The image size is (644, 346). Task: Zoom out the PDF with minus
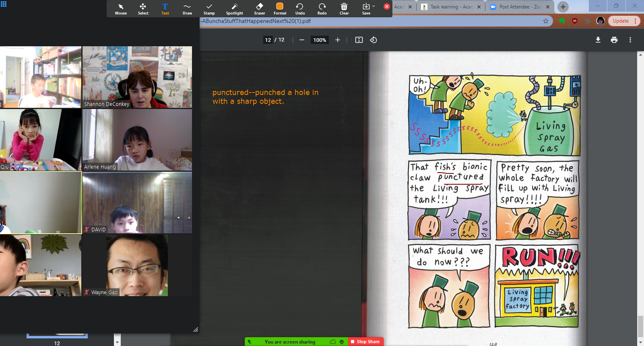click(x=301, y=40)
